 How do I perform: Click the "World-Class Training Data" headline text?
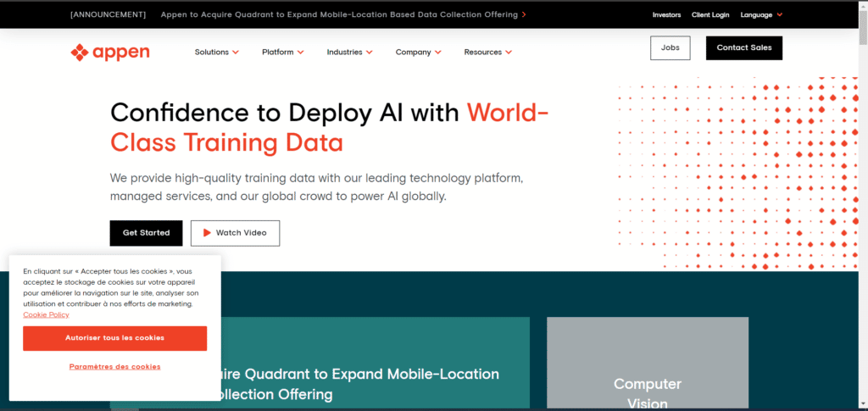click(330, 128)
